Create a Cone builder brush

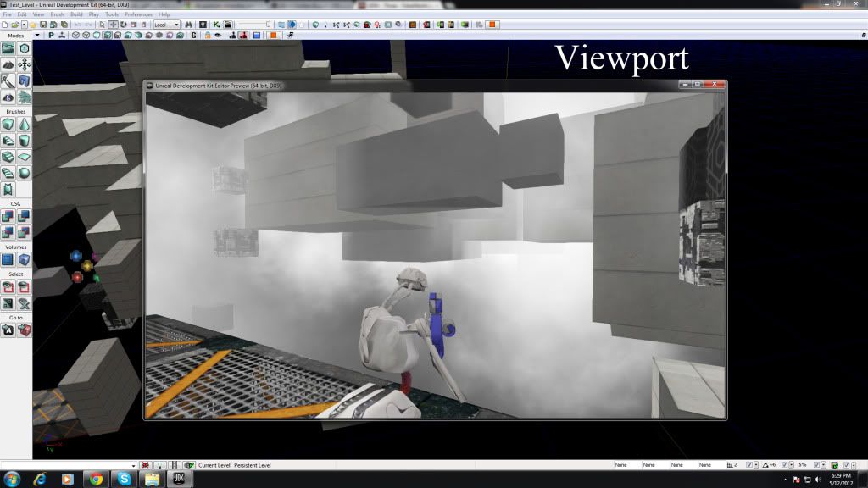click(24, 125)
